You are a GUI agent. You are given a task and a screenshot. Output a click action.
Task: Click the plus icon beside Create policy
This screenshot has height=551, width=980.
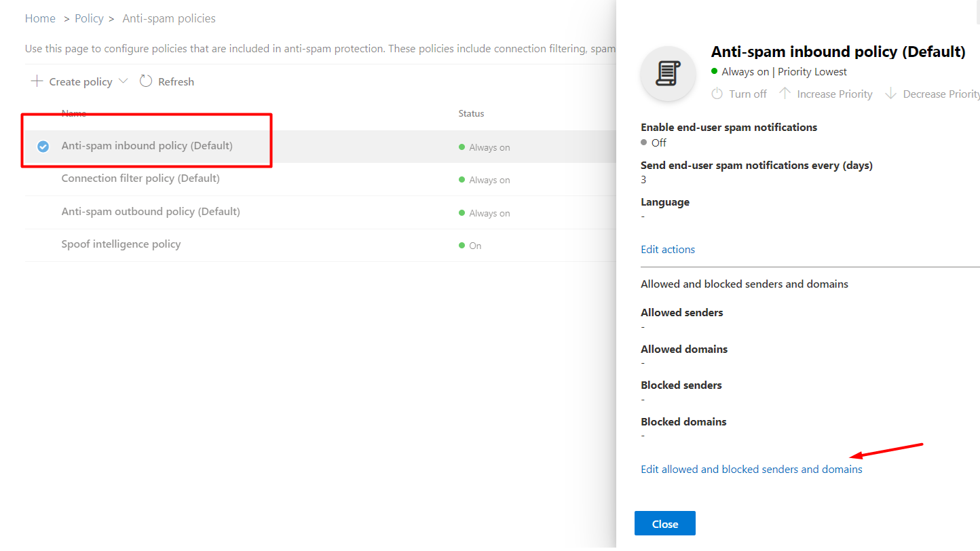[x=37, y=81]
